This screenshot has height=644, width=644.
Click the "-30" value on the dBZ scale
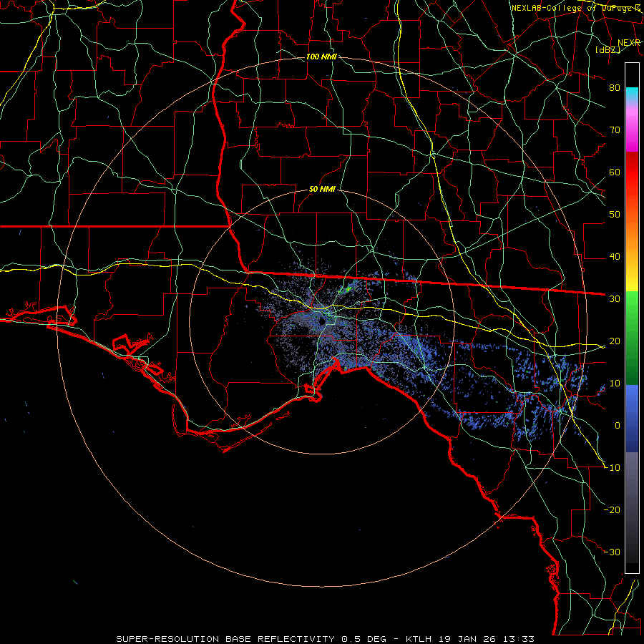pyautogui.click(x=612, y=552)
